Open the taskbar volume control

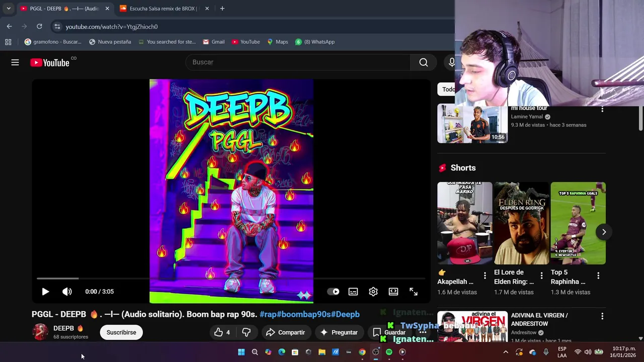click(588, 352)
